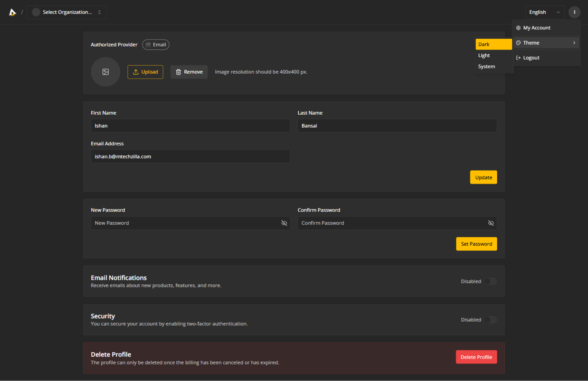The image size is (588, 381).
Task: Choose the Light theme option
Action: 484,55
